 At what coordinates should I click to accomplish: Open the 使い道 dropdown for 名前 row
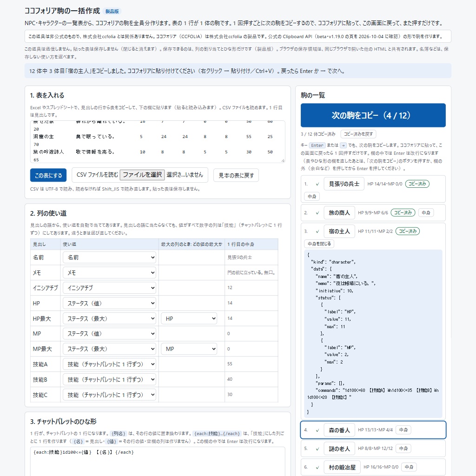coord(109,258)
